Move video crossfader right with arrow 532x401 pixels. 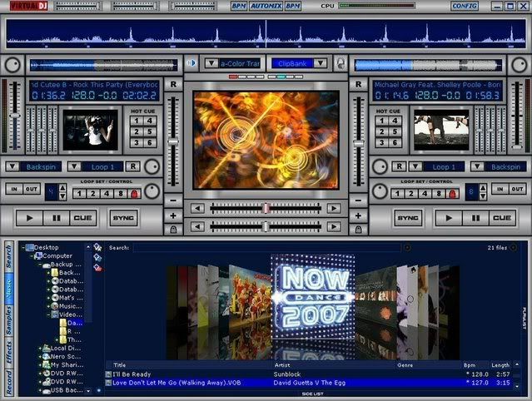click(x=334, y=208)
